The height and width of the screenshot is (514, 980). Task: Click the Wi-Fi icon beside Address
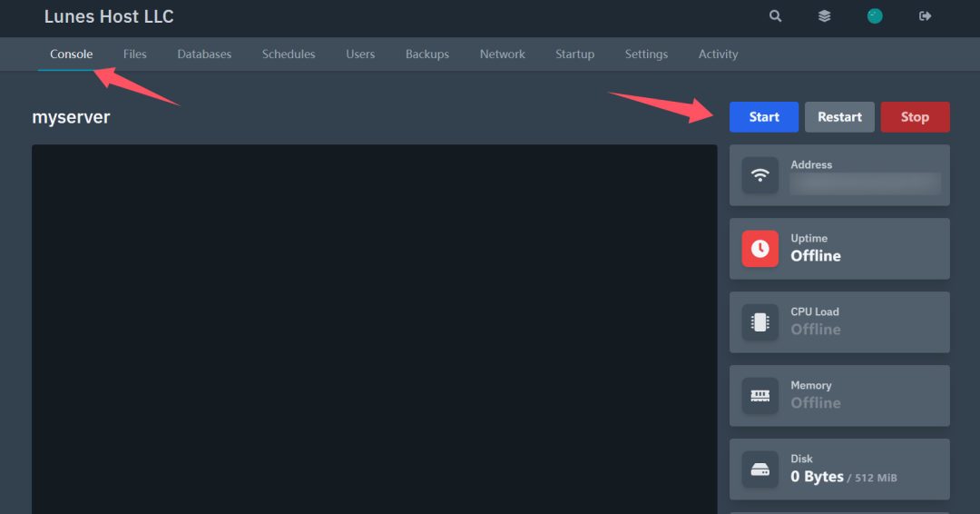tap(760, 175)
